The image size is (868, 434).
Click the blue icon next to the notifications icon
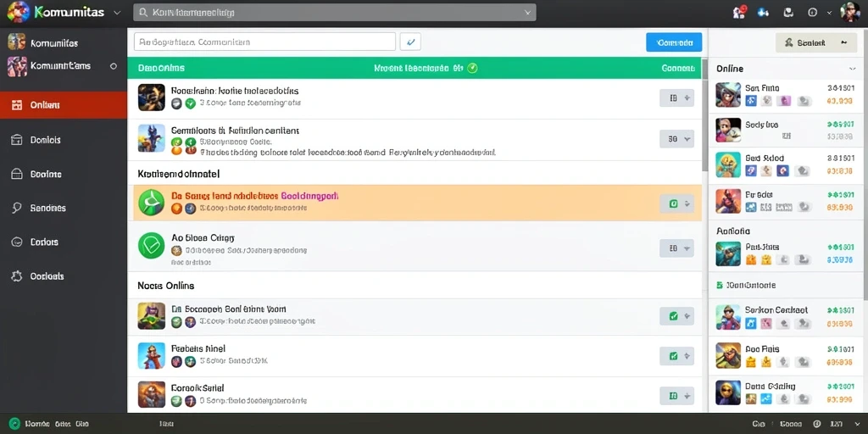click(x=764, y=12)
